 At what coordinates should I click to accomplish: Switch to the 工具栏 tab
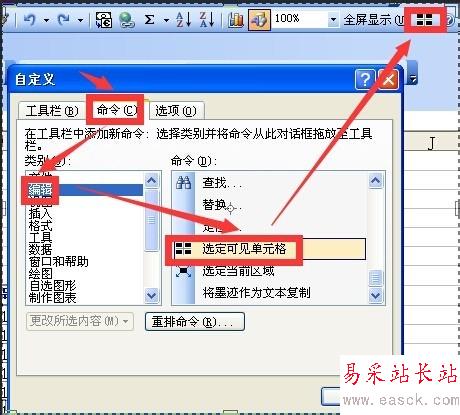coord(52,111)
